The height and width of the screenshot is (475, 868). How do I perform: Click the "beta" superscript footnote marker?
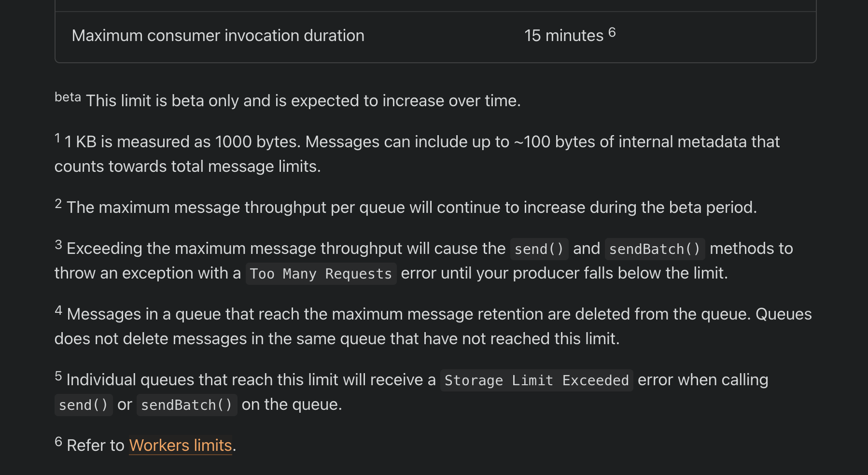click(68, 97)
